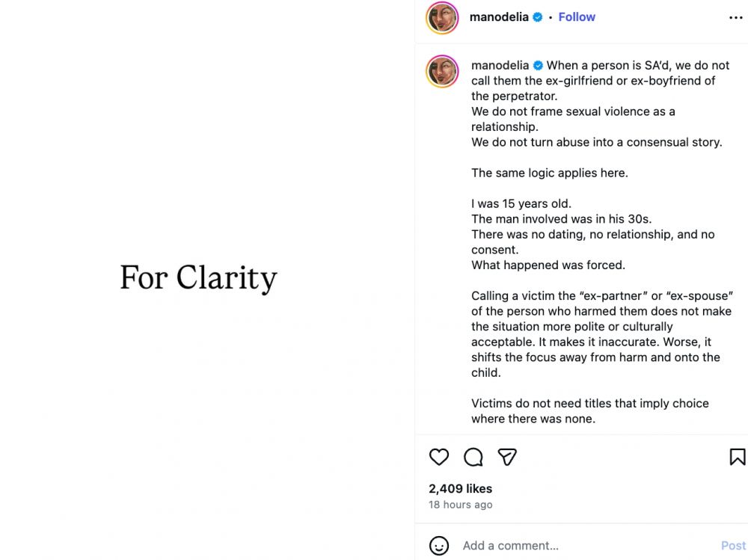Image resolution: width=748 pixels, height=560 pixels.
Task: Open manodelia username link in the caption
Action: [x=500, y=66]
